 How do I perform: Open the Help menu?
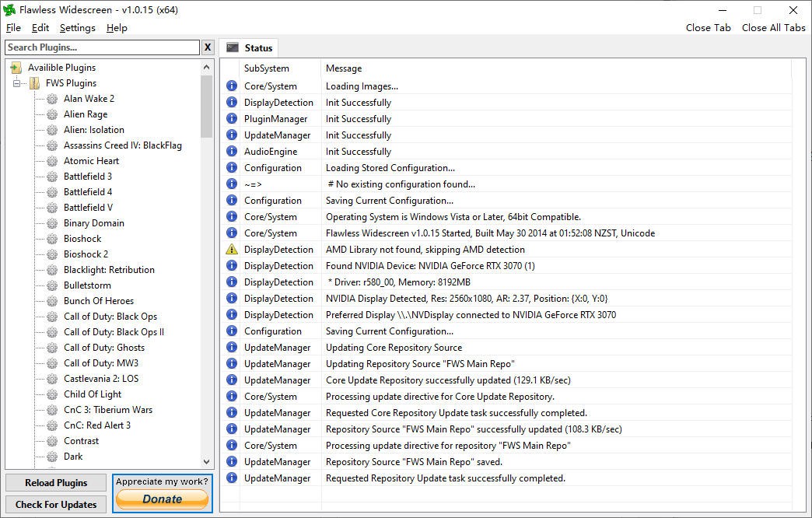click(x=117, y=28)
